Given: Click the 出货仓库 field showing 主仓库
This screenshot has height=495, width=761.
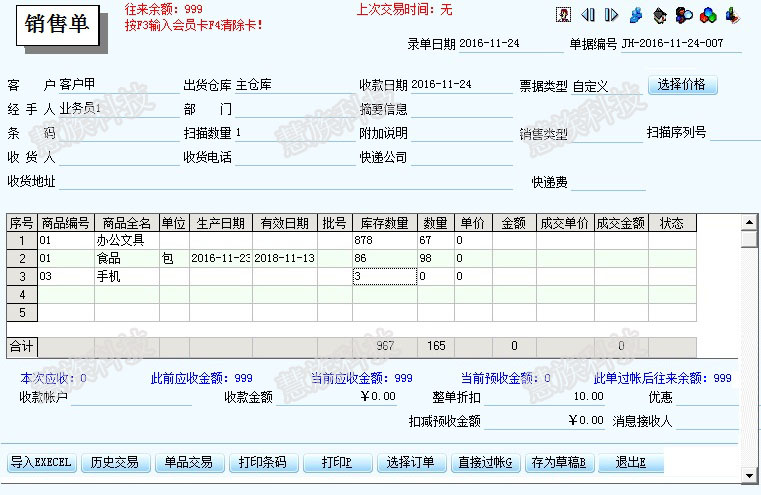Looking at the screenshot, I should 295,85.
